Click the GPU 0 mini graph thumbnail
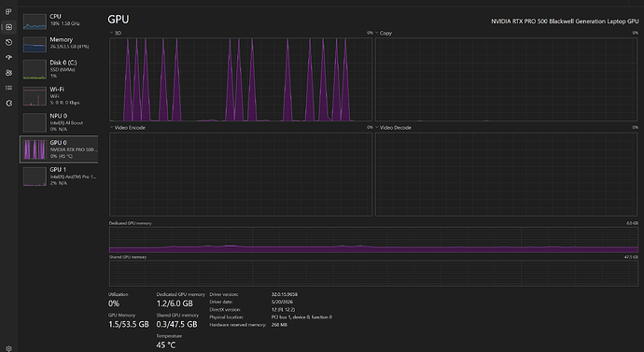Image resolution: width=644 pixels, height=352 pixels. tap(35, 149)
